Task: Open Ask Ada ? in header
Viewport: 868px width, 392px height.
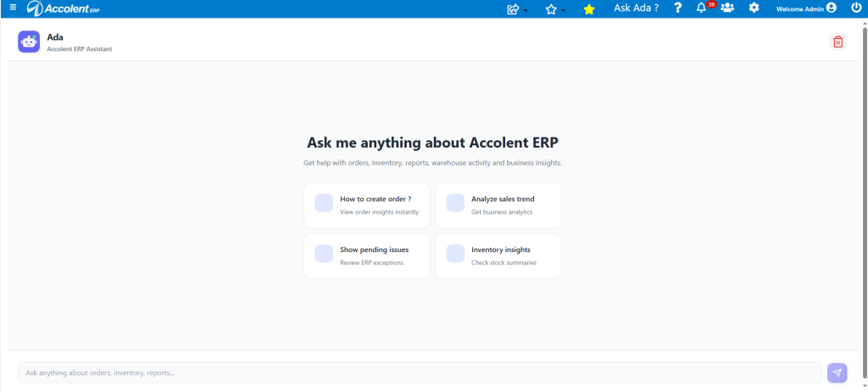Action: [x=636, y=8]
